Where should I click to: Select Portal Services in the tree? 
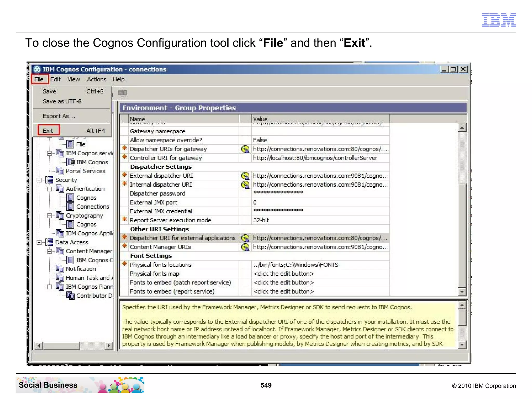click(x=85, y=171)
